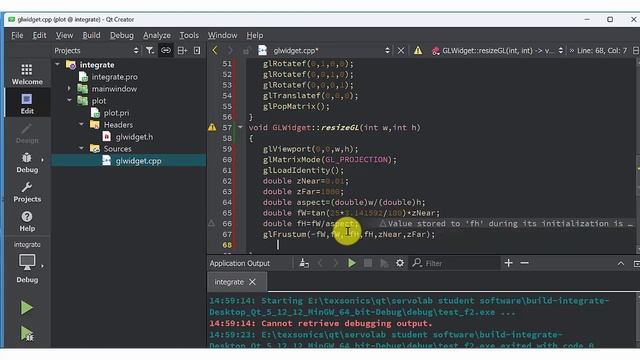Open Projects mode in sidebar

27,192
